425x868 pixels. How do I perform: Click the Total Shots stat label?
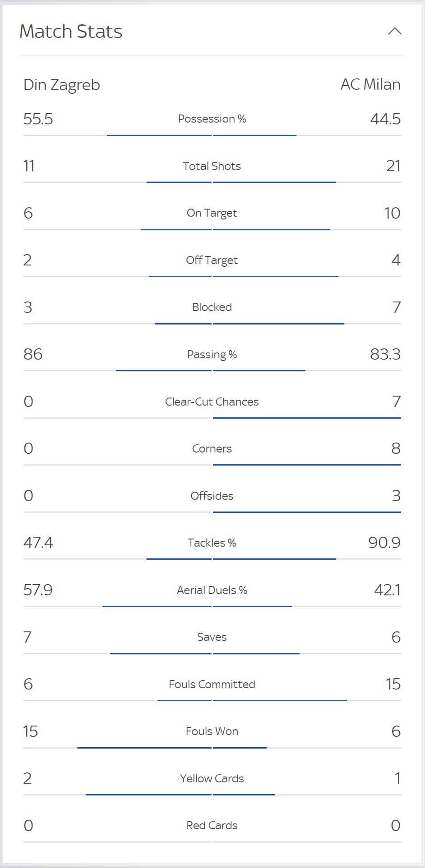[212, 166]
